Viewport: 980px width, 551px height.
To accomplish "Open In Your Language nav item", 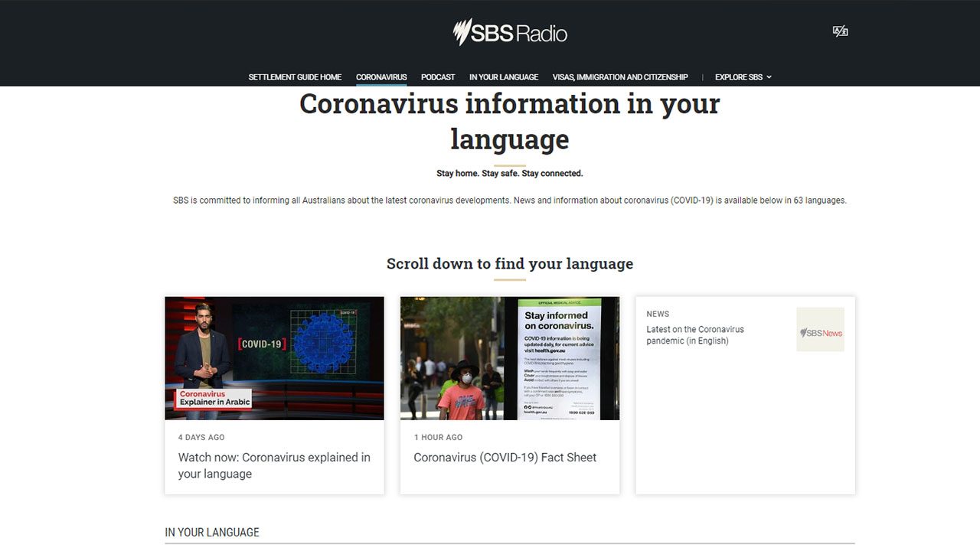I will click(504, 77).
